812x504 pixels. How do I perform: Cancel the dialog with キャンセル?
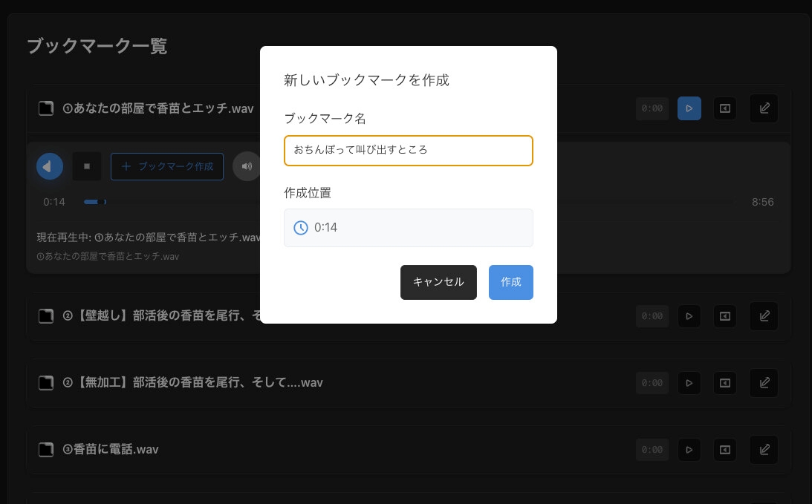click(438, 282)
